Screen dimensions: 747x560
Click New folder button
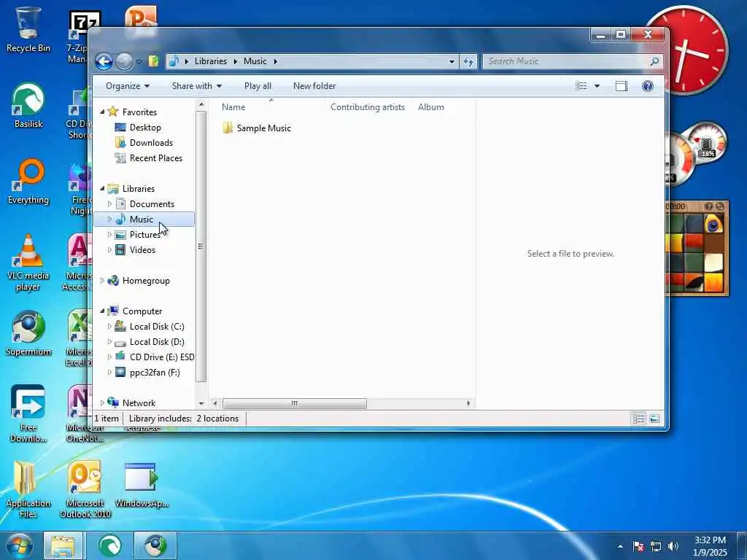pyautogui.click(x=314, y=86)
